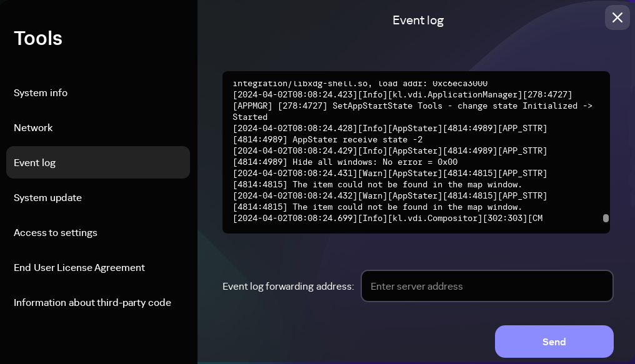The height and width of the screenshot is (364, 635).
Task: Click the log scrollbar thumb
Action: [x=606, y=219]
